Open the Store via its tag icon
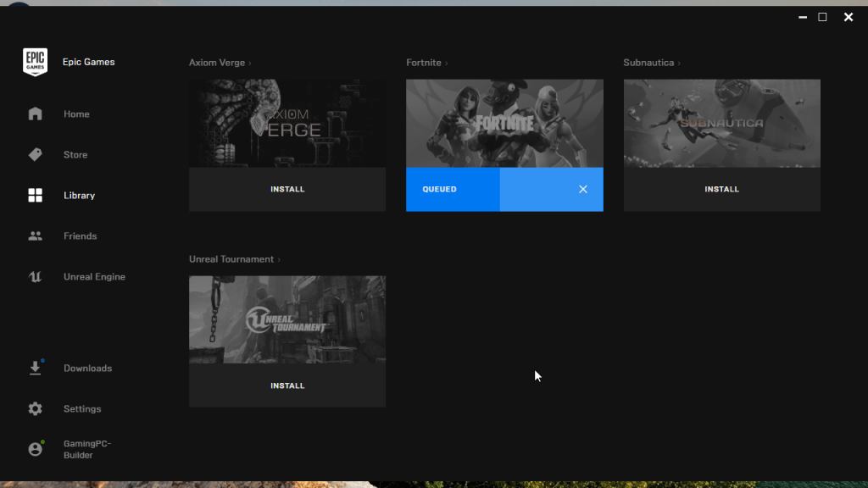Viewport: 868px width, 488px height. pos(35,154)
